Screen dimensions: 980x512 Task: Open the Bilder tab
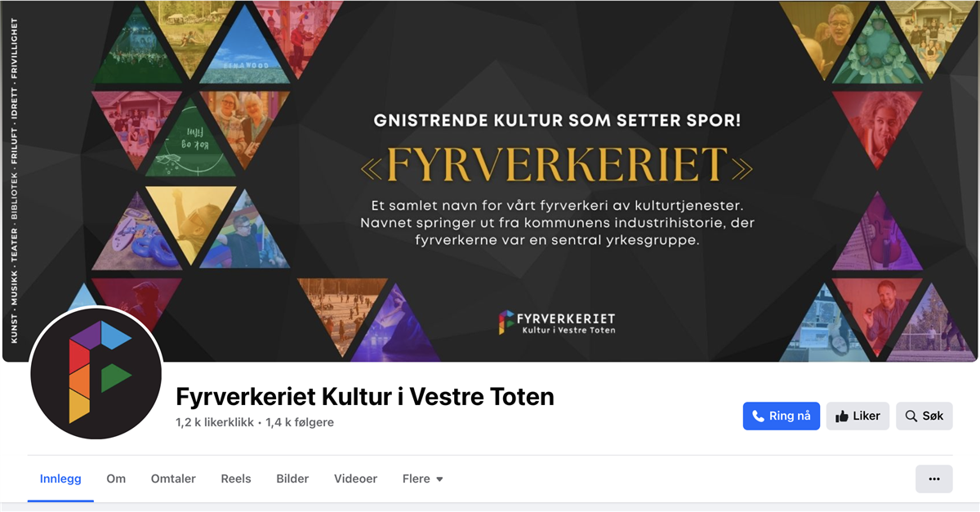(x=292, y=479)
